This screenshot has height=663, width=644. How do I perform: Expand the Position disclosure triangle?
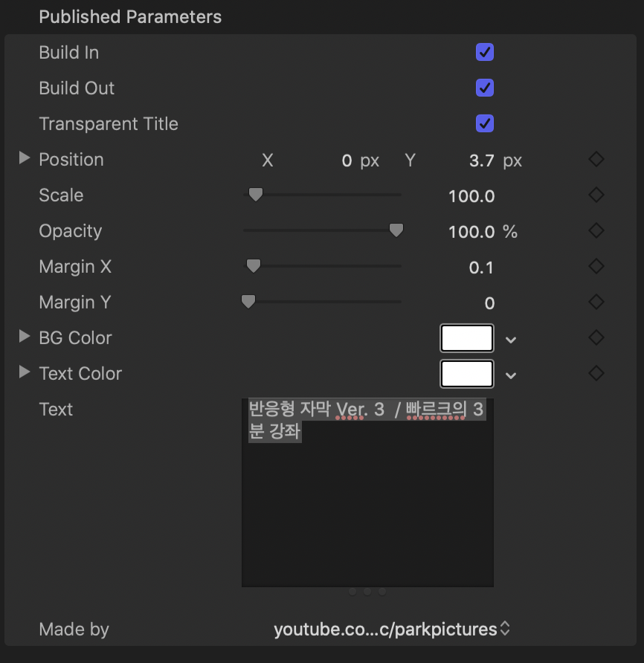25,158
